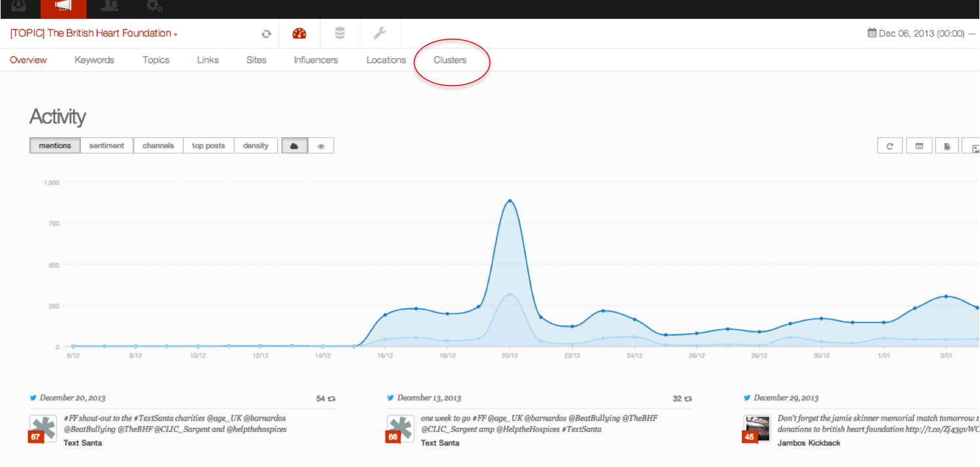Screen dimensions: 980x467
Task: Click the document export icon above the chart
Action: [947, 146]
